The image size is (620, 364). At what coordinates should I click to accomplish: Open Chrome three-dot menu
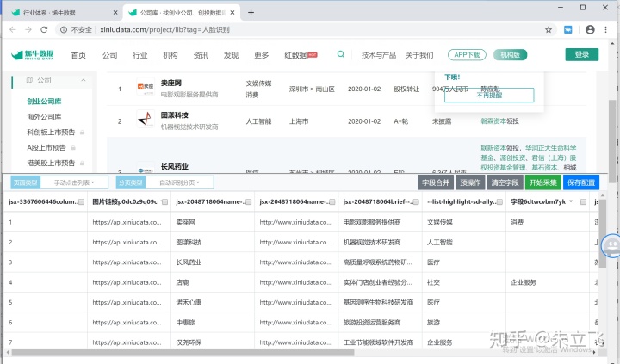[605, 29]
